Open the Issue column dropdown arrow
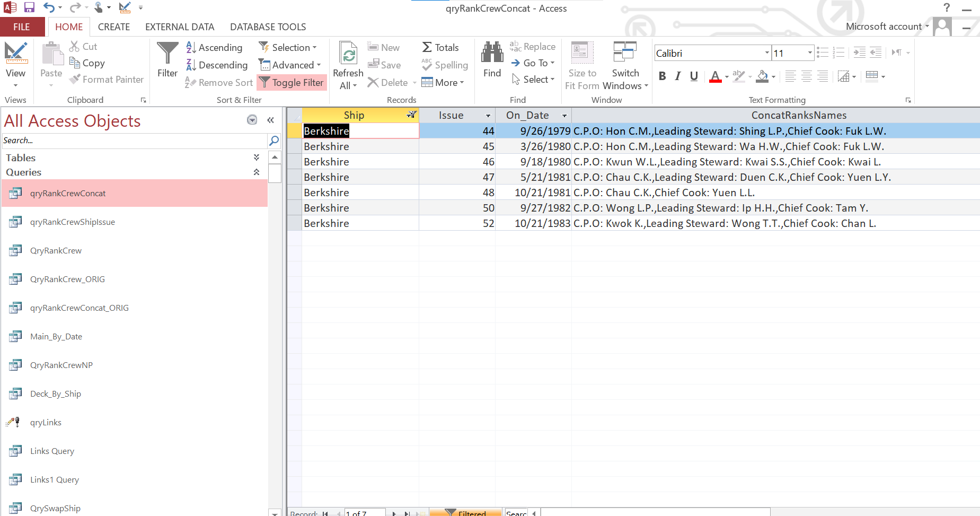The height and width of the screenshot is (516, 980). tap(488, 116)
